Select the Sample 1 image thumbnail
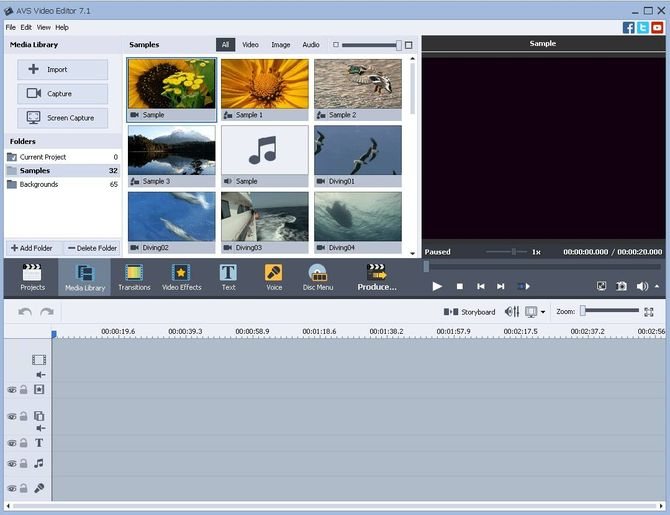The image size is (670, 515). tap(265, 90)
